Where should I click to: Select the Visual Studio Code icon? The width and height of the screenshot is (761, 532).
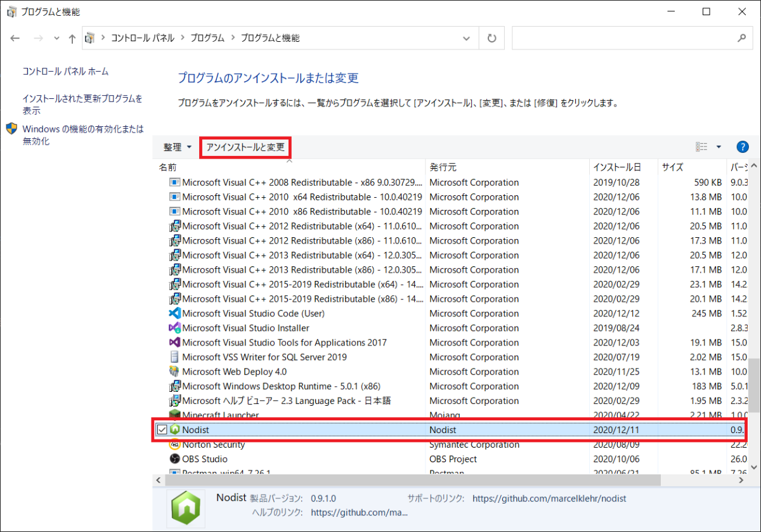[175, 314]
